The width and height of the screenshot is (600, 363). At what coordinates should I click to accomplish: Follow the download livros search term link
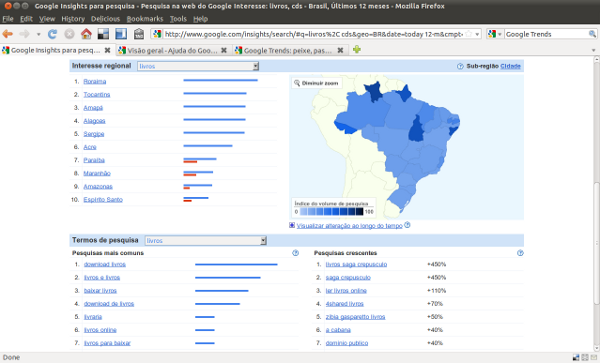pyautogui.click(x=105, y=264)
